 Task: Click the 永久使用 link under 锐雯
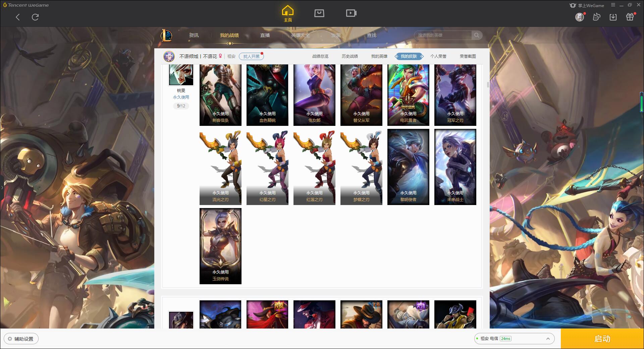(181, 97)
